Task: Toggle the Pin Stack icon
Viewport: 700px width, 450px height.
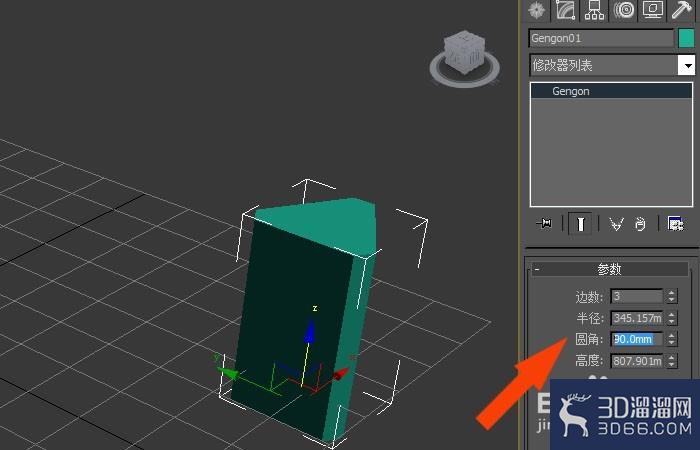Action: (x=544, y=223)
